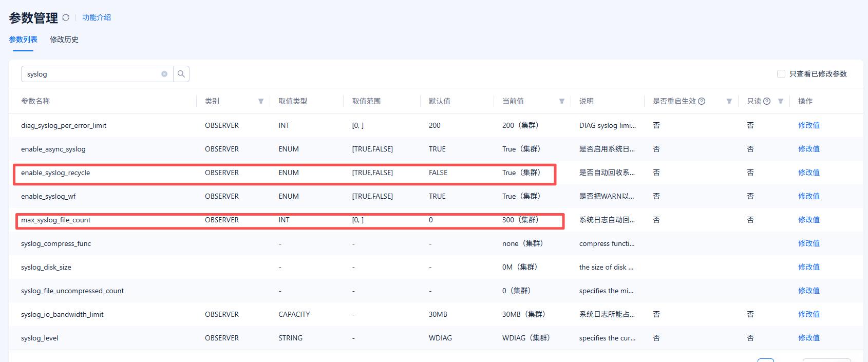Click the refresh icon next to 参数管理
The height and width of the screenshot is (362, 868).
pyautogui.click(x=66, y=17)
